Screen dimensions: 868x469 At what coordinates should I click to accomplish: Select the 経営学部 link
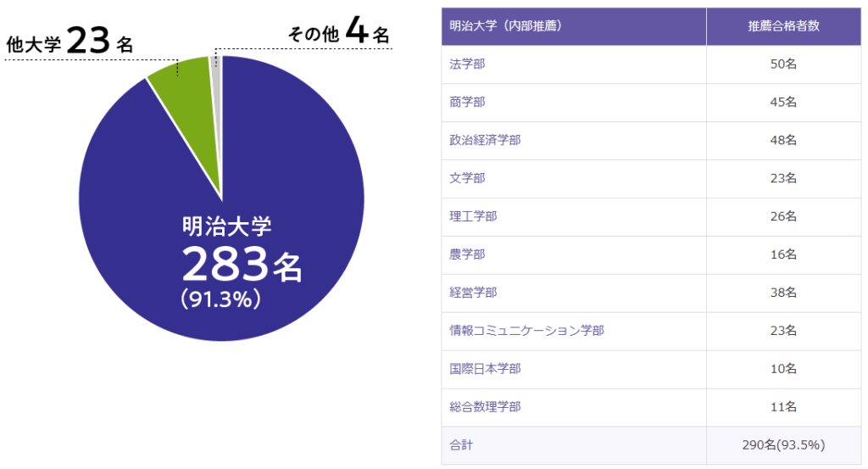point(473,293)
